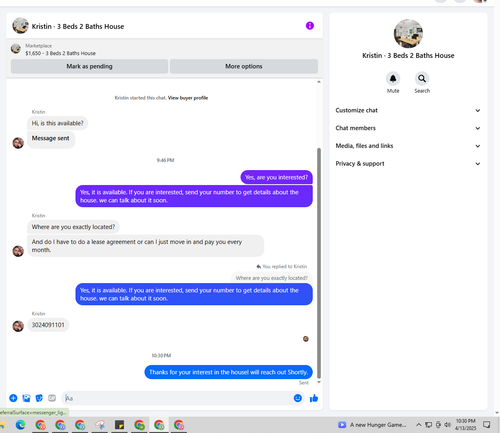
Task: Search in conversation with magnifier icon
Action: click(x=422, y=79)
